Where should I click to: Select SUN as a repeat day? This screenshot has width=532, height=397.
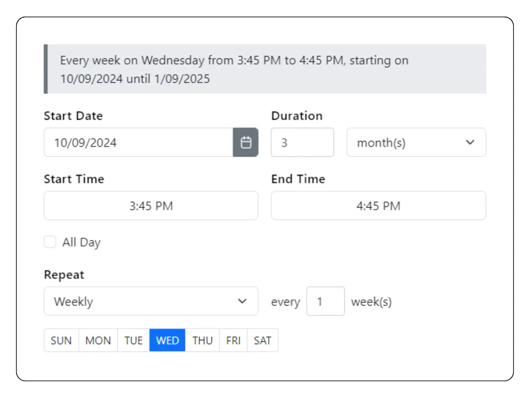click(x=61, y=340)
